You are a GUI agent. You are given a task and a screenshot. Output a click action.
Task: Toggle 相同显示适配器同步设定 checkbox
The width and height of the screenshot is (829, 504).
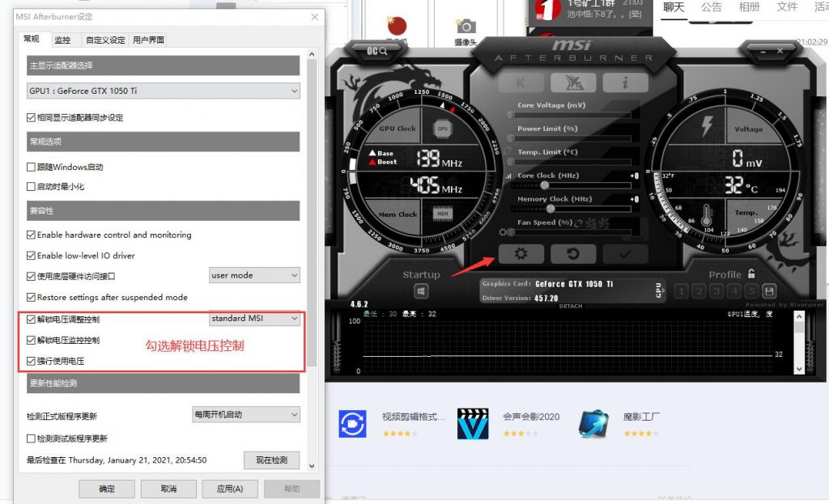[32, 117]
